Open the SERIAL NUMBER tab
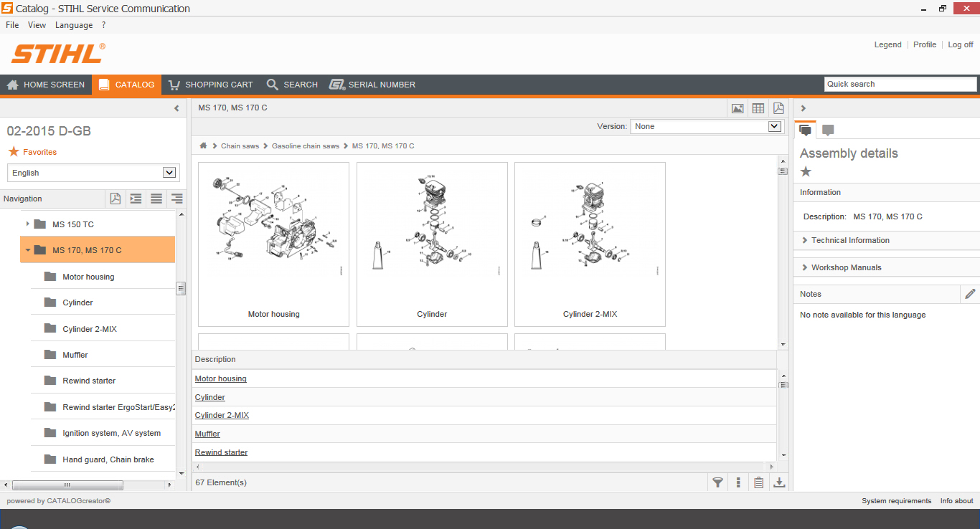This screenshot has height=529, width=980. pos(372,85)
